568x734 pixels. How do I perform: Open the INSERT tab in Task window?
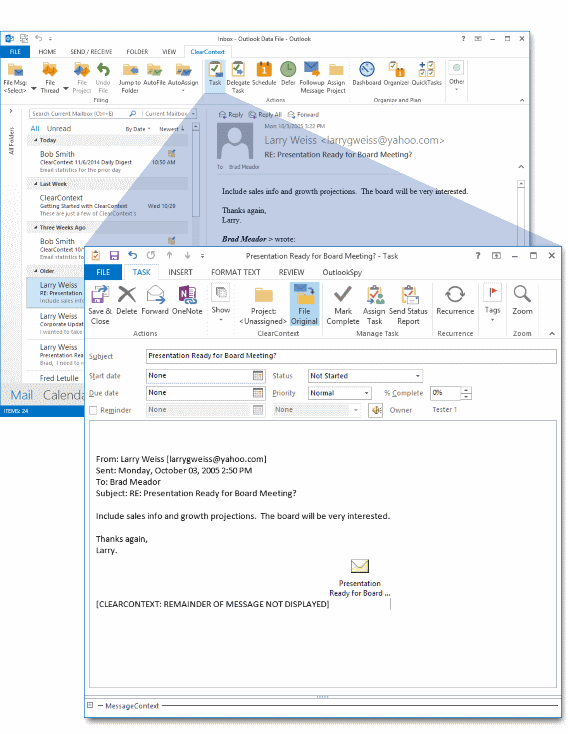(x=180, y=272)
